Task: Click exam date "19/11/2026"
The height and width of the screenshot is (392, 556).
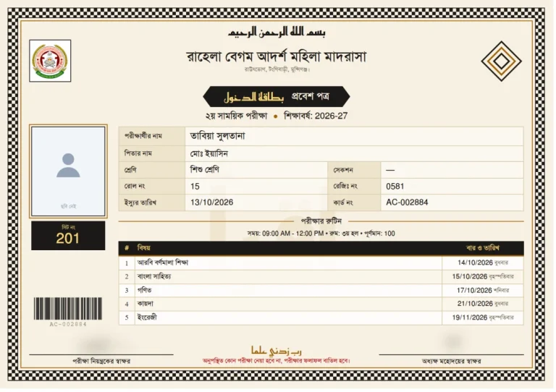Action: click(470, 318)
